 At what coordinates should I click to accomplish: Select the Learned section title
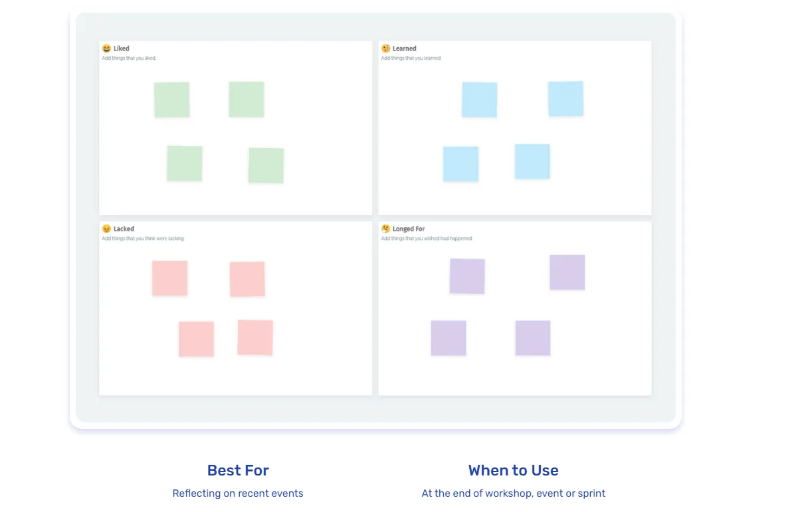click(x=405, y=48)
